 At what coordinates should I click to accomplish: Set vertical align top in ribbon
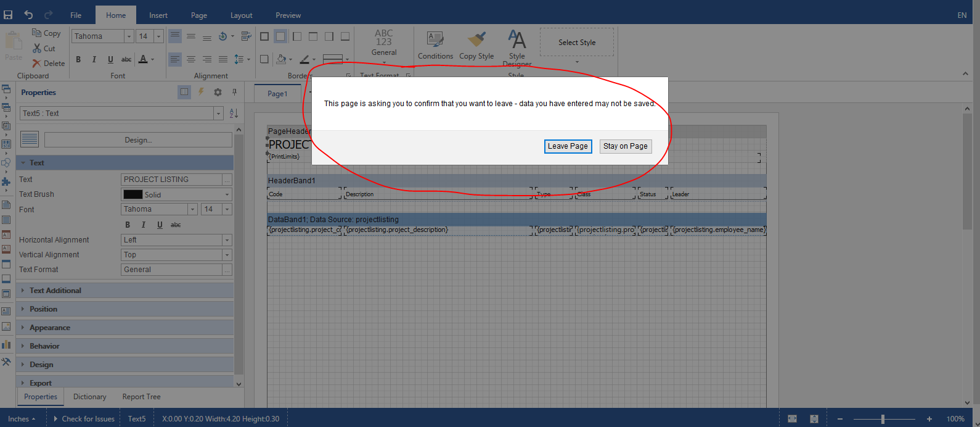(x=175, y=36)
